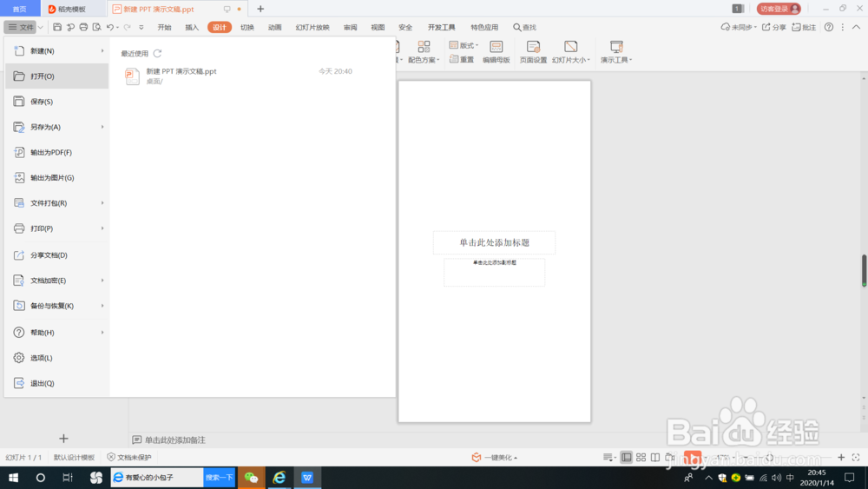Expand the 帮助(H) submenu
Screen dimensions: 868x489
coord(102,333)
